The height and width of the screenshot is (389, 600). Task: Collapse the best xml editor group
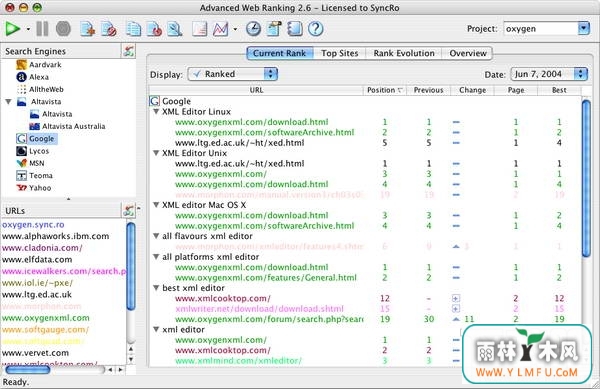tap(156, 288)
